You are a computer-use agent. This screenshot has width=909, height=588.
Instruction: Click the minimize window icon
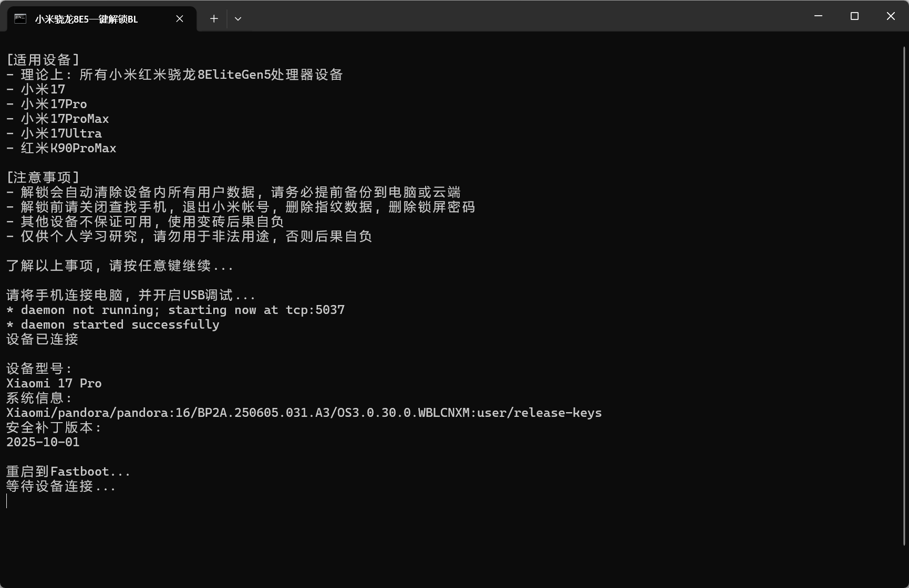[818, 16]
